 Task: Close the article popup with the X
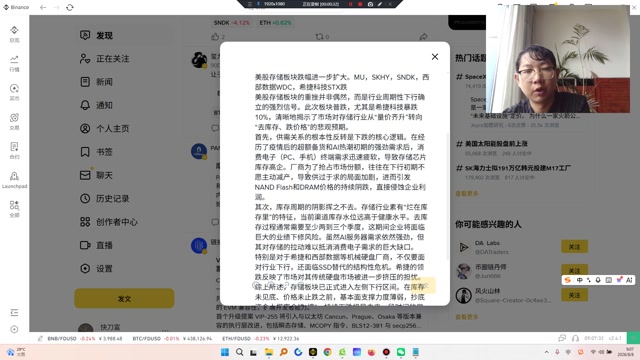click(435, 57)
